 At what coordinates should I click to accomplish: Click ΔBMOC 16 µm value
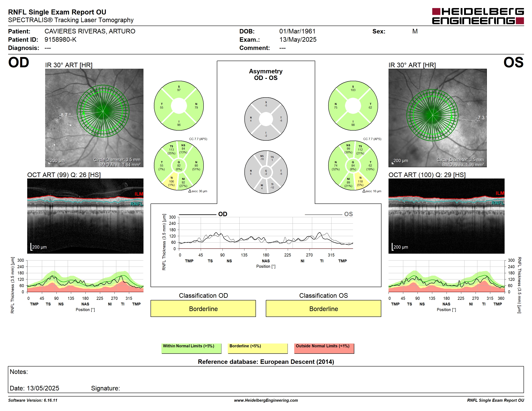pos(372,191)
